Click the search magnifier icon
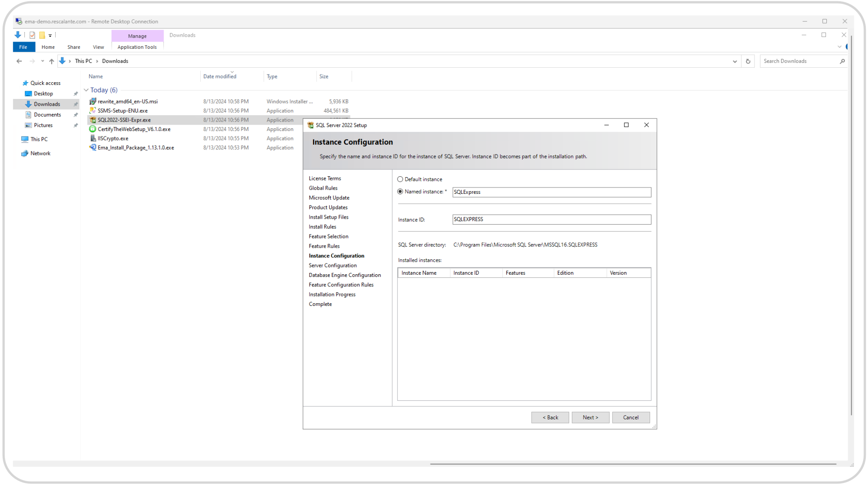 coord(842,61)
